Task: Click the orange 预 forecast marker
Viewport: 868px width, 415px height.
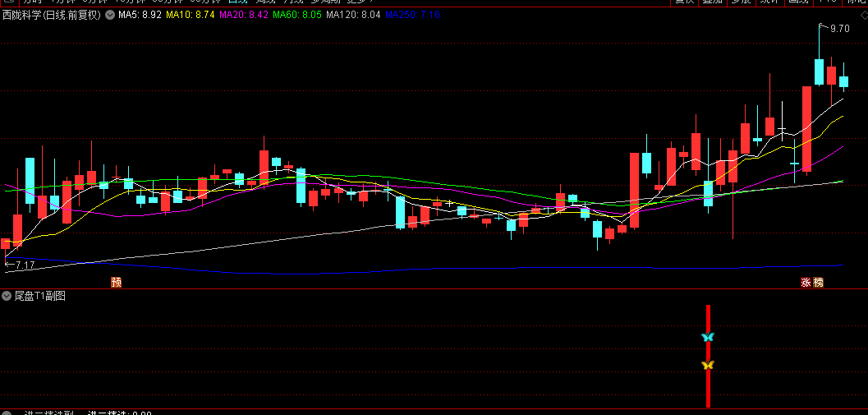Action: click(x=117, y=282)
